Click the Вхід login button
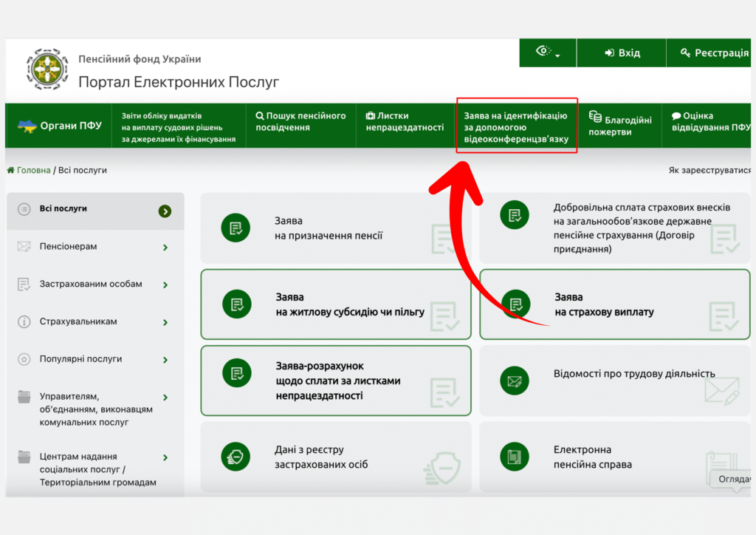 (x=622, y=52)
